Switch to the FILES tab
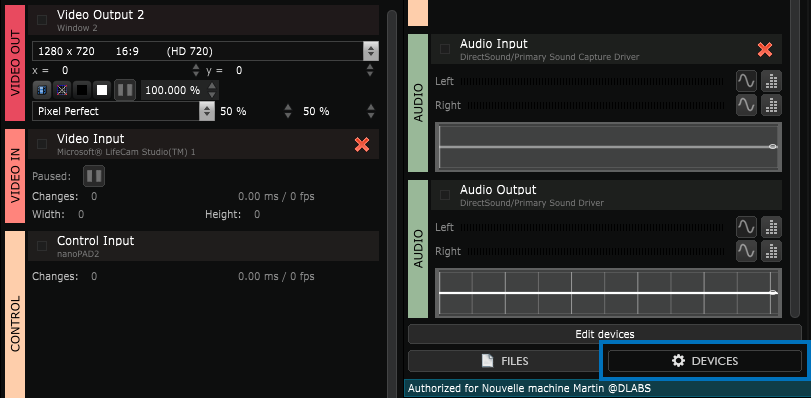 coord(503,361)
